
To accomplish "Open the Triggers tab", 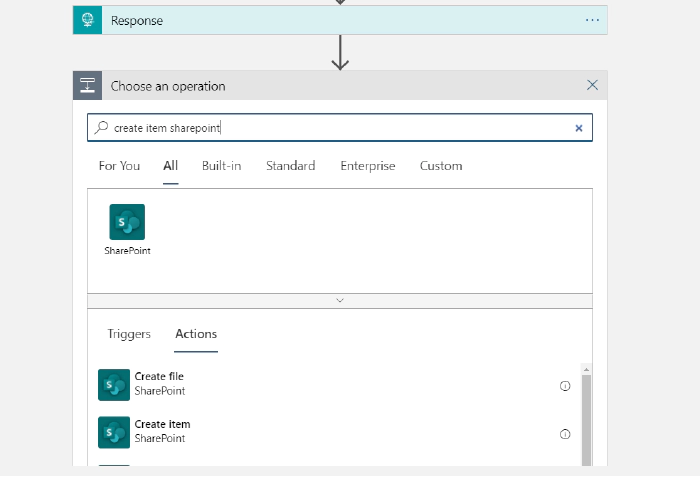I will point(129,334).
